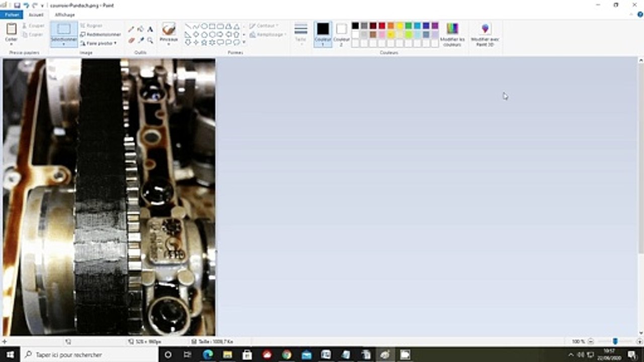Click the Rogner crop button
Viewport: 644px width, 362px height.
pos(92,25)
